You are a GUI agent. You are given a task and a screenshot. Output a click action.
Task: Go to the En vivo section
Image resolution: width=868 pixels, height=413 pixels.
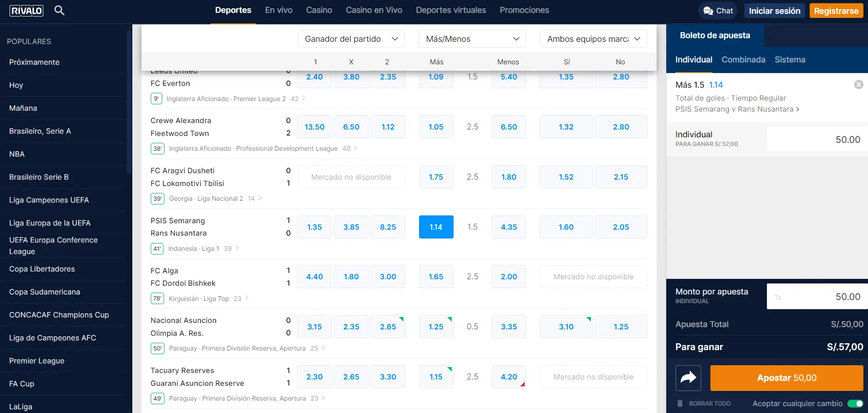click(278, 10)
